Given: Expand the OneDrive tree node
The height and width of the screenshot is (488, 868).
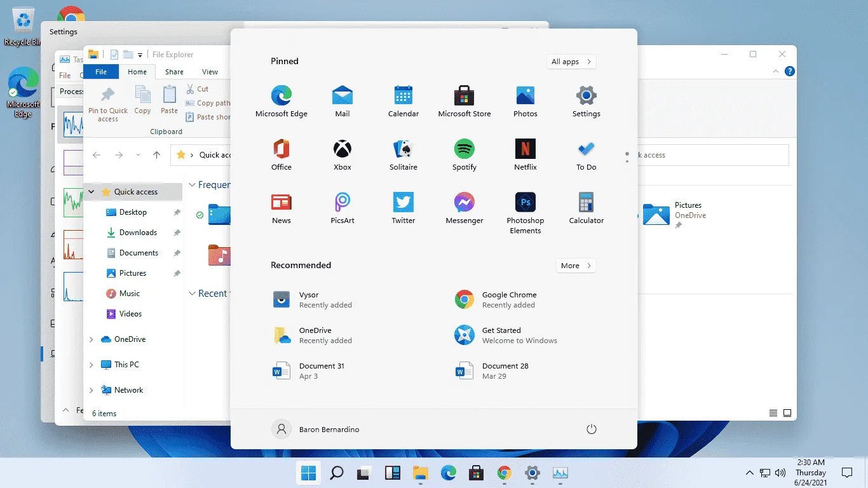Looking at the screenshot, I should 92,339.
